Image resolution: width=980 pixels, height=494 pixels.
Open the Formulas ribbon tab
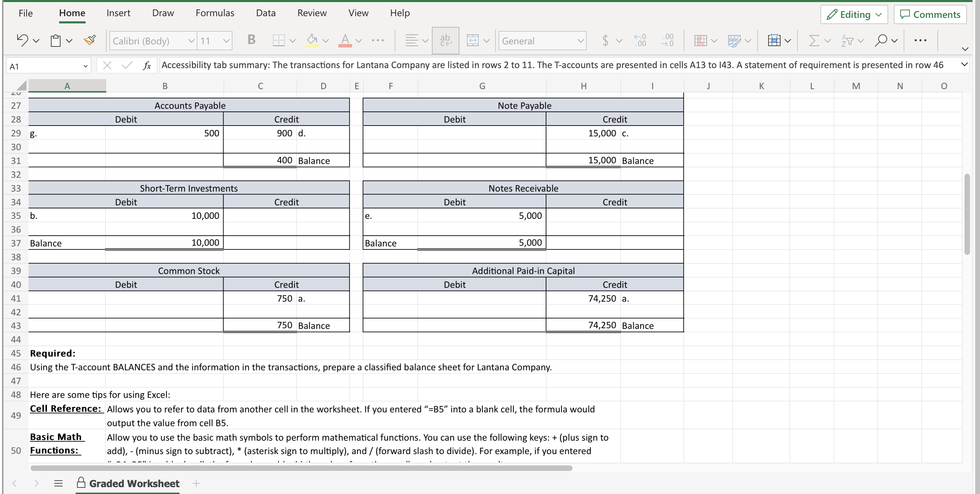tap(215, 13)
